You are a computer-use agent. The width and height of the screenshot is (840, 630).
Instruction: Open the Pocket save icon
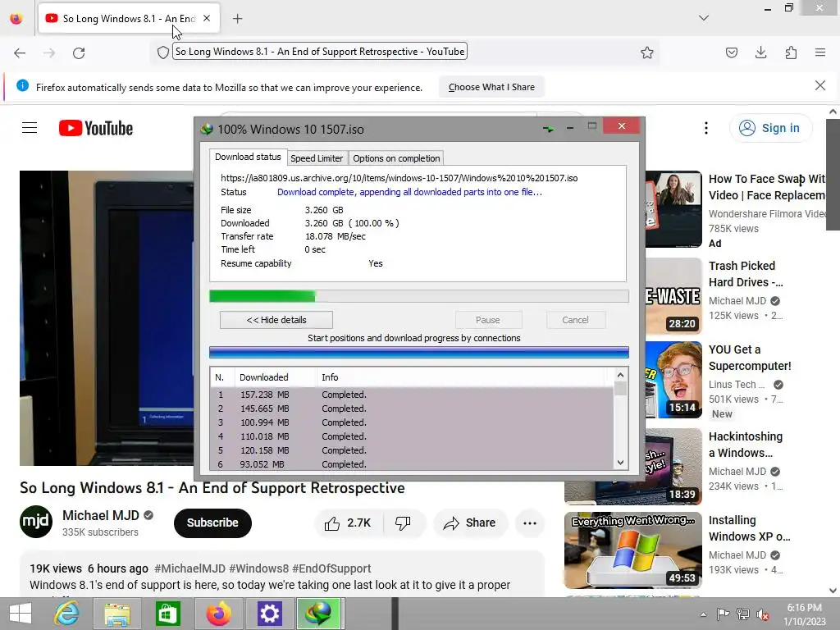[x=731, y=52]
